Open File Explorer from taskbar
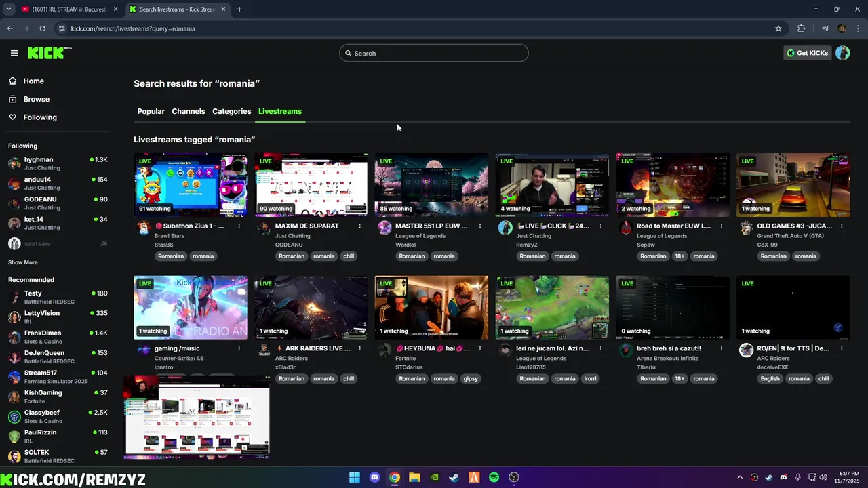Screen dimensions: 868x488 pos(414,477)
